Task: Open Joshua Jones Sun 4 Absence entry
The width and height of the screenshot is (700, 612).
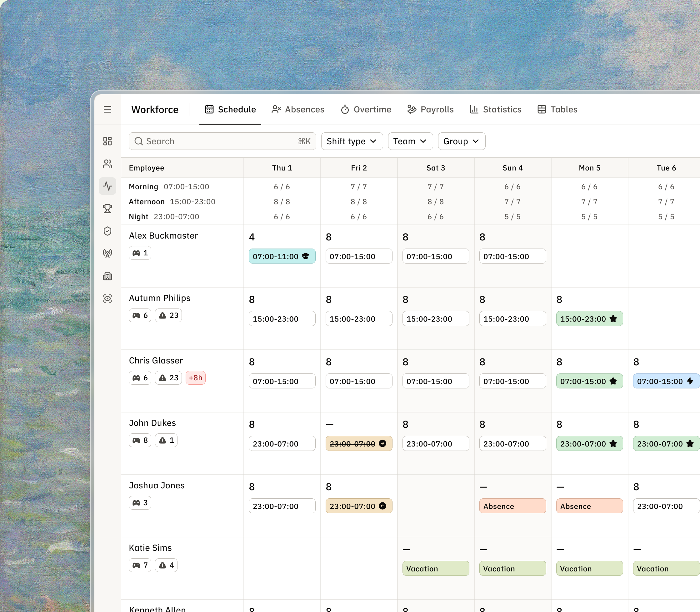Action: click(513, 506)
